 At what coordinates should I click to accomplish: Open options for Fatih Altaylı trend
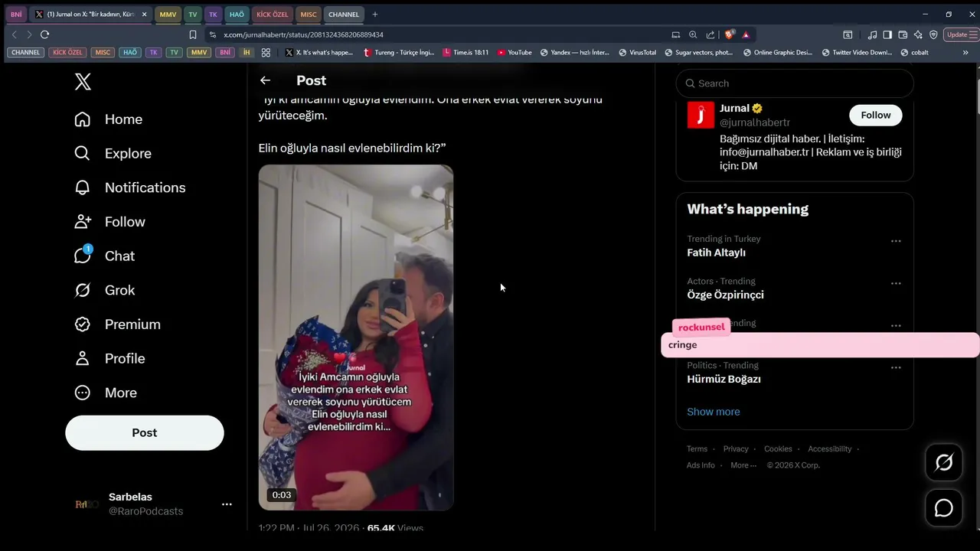click(896, 241)
